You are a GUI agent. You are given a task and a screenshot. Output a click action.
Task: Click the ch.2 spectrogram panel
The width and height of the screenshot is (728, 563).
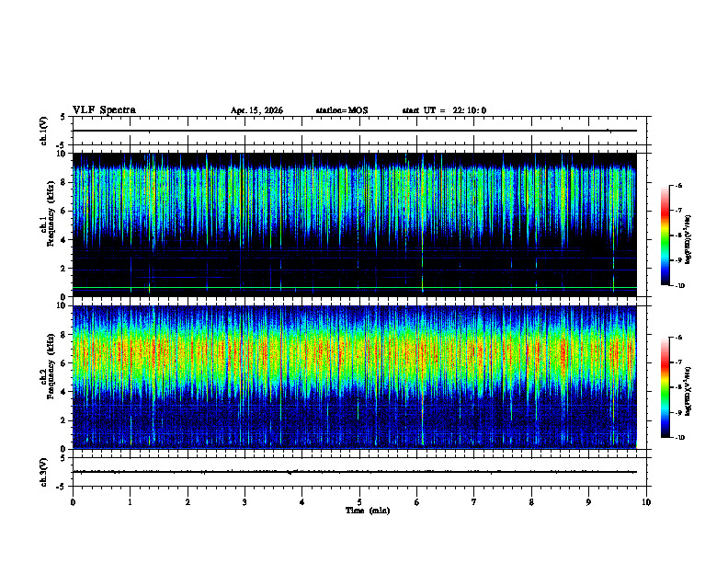click(355, 377)
